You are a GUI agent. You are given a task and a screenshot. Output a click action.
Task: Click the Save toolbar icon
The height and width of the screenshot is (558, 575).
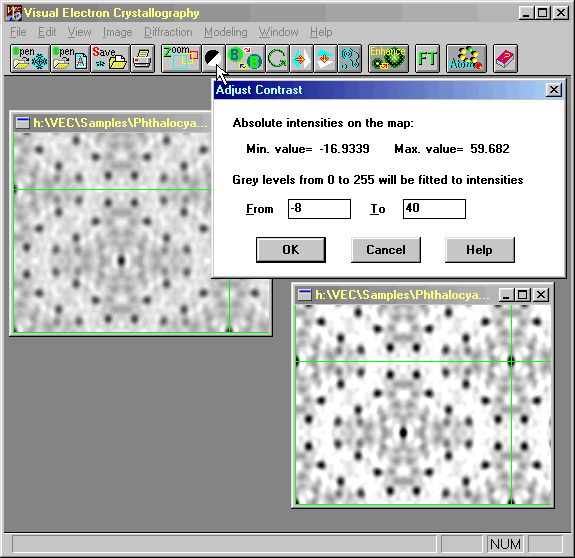coord(110,59)
